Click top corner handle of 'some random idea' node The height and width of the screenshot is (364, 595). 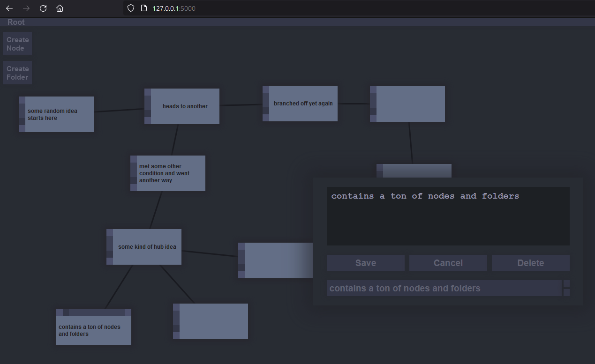coord(22,100)
